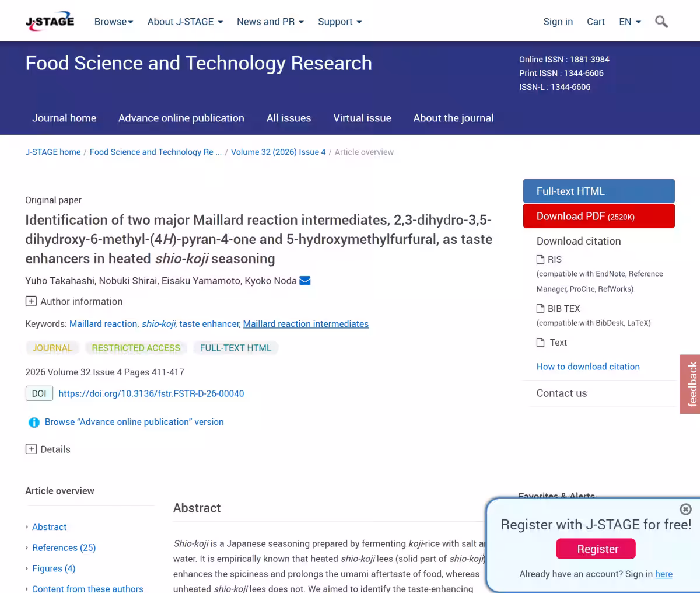Screen dimensions: 700x593
Task: Click the J-STAGE logo
Action: click(50, 22)
